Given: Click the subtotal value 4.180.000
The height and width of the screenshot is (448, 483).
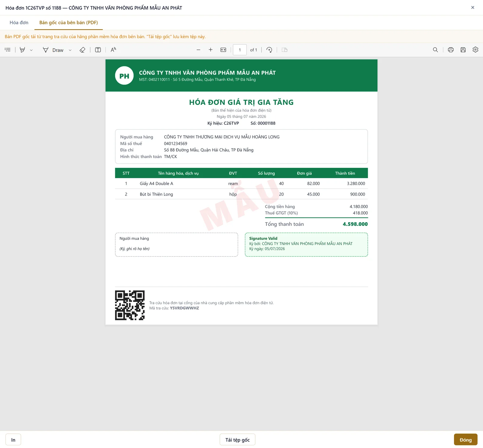Looking at the screenshot, I should pos(359,207).
